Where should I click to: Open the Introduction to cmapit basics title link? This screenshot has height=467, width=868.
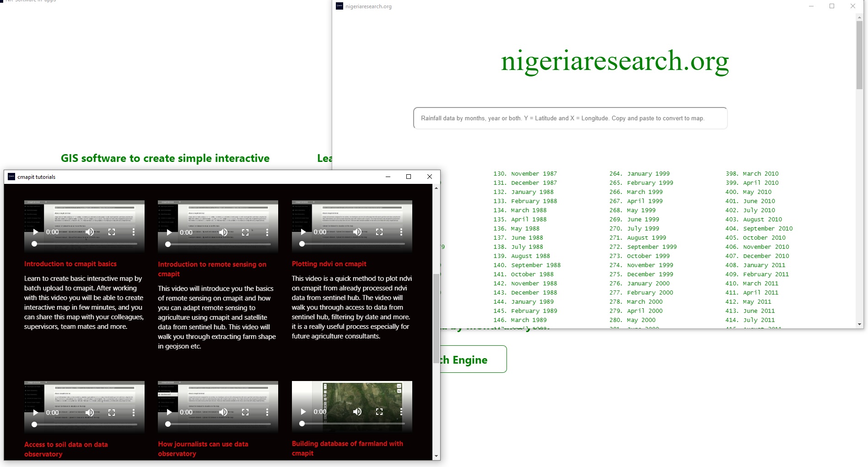pos(70,264)
